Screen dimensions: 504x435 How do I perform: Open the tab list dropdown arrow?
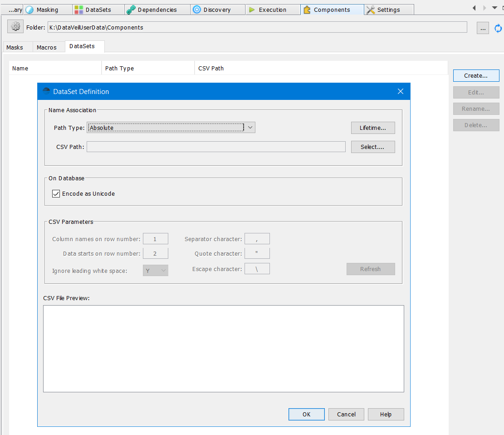coord(494,8)
